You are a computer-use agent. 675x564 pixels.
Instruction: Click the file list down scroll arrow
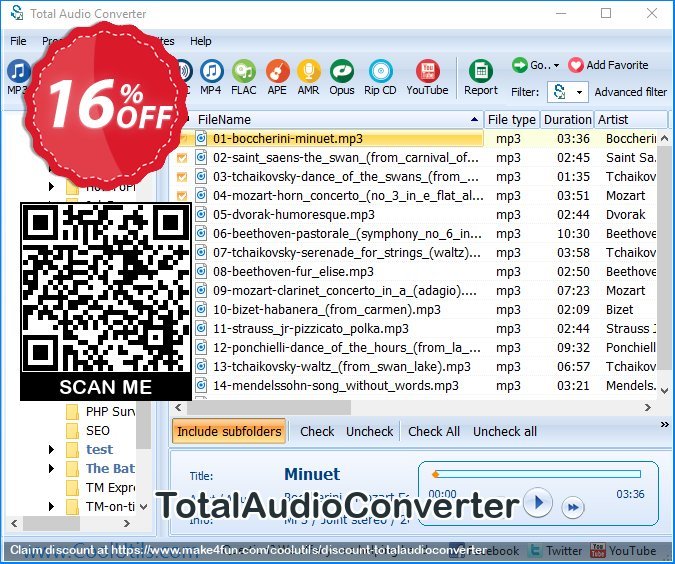[x=664, y=390]
